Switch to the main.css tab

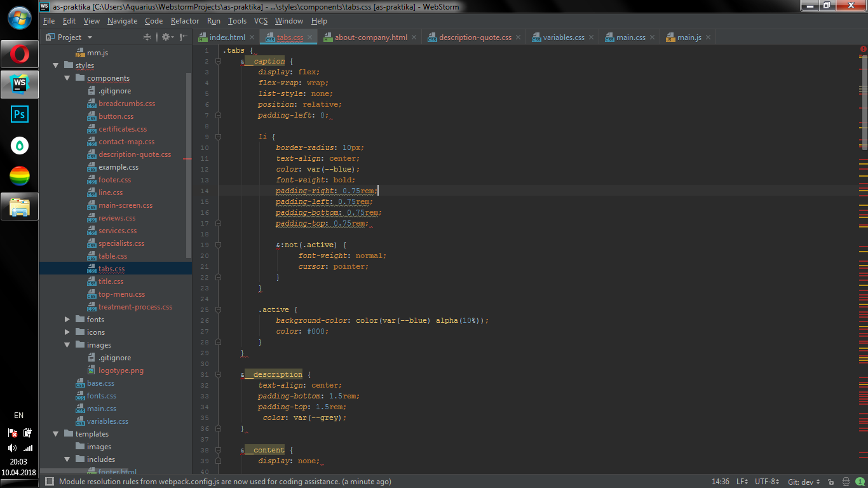(x=630, y=37)
